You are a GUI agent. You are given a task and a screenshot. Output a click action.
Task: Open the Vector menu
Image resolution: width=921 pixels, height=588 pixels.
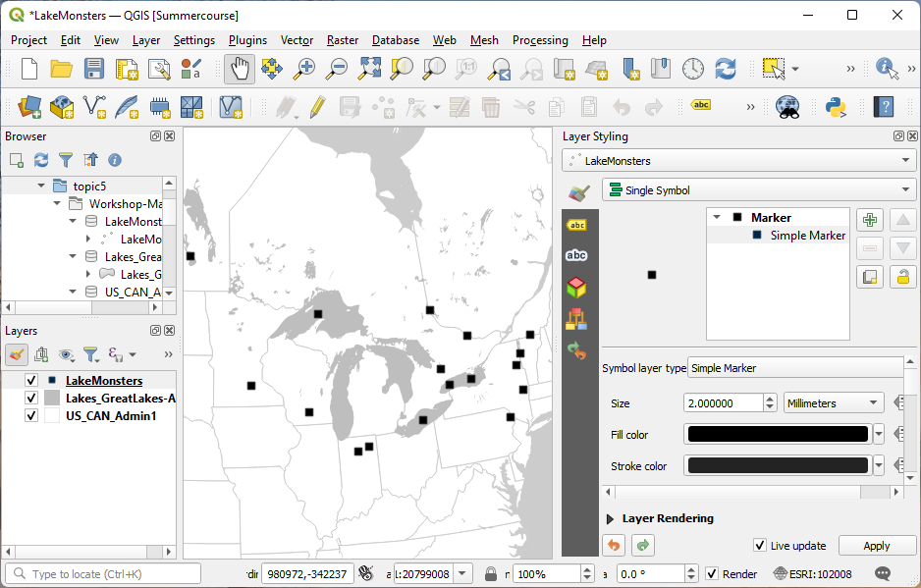pos(297,40)
